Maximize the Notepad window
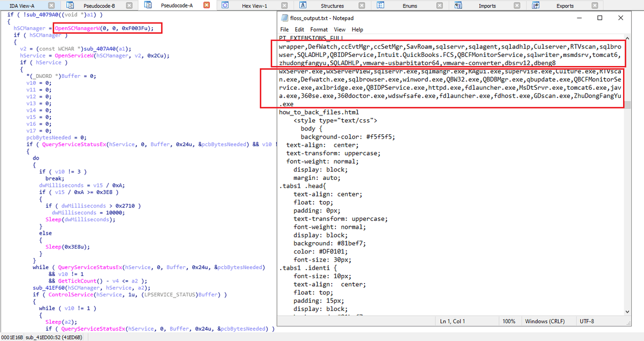 pos(599,18)
